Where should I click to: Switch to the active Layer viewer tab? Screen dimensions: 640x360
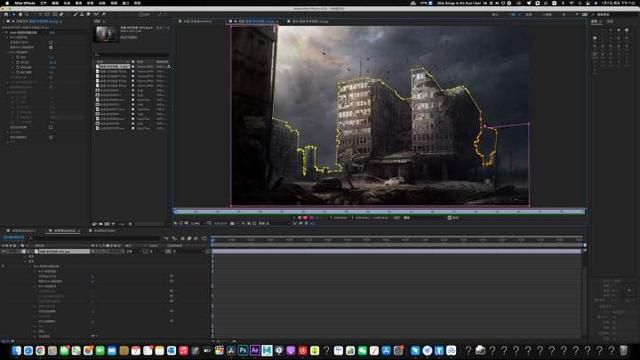click(253, 21)
